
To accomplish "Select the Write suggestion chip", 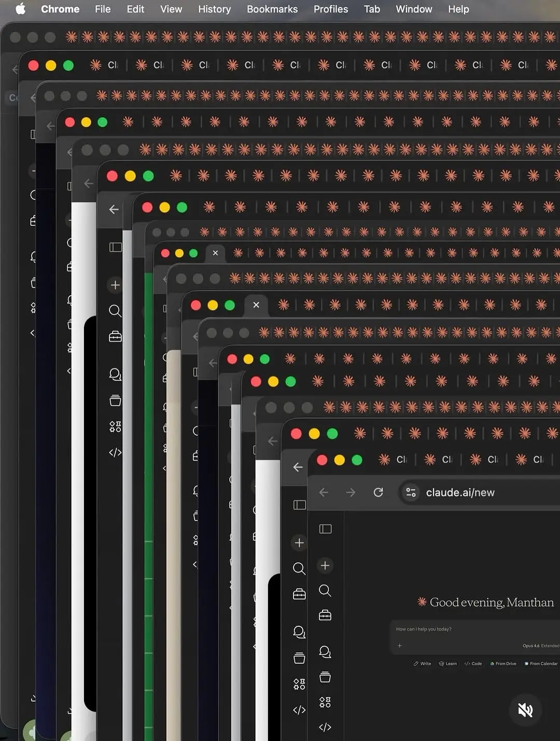I will [422, 664].
